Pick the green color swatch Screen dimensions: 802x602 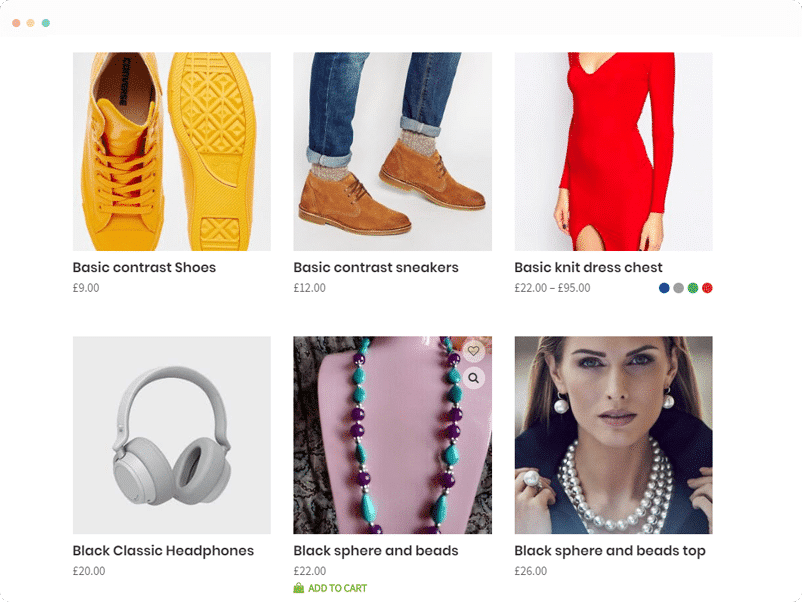[692, 288]
